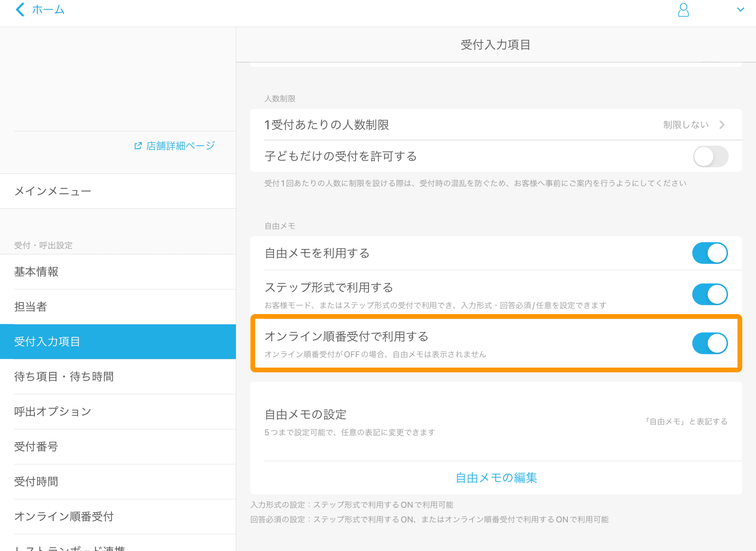756x551 pixels.
Task: Click the back chevron beside ホーム
Action: [20, 9]
